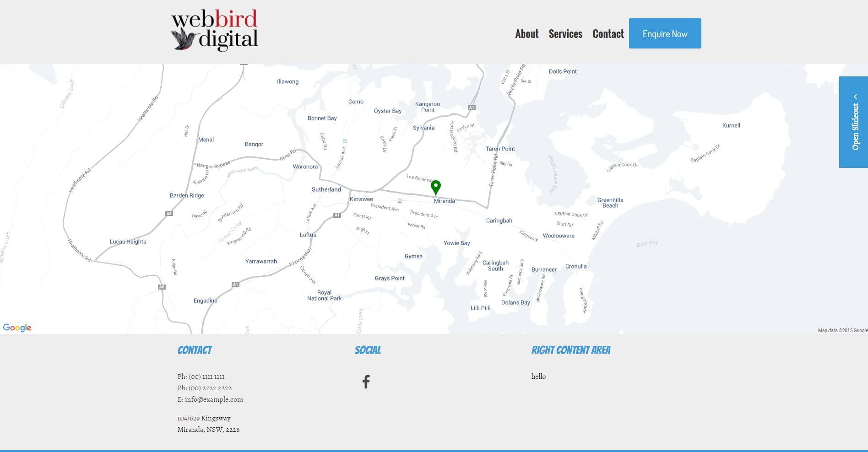The height and width of the screenshot is (452, 868).
Task: Click the Taren Point map label
Action: 500,149
